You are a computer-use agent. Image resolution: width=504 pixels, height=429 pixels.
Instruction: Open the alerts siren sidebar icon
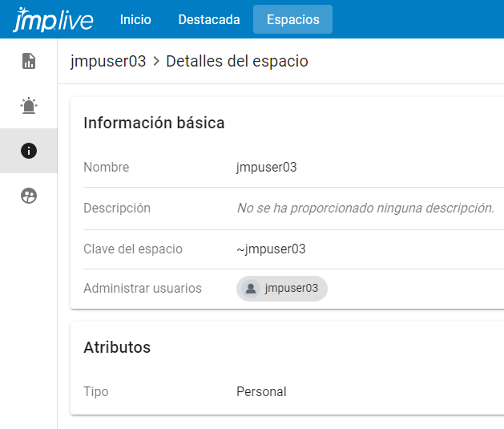pyautogui.click(x=29, y=106)
